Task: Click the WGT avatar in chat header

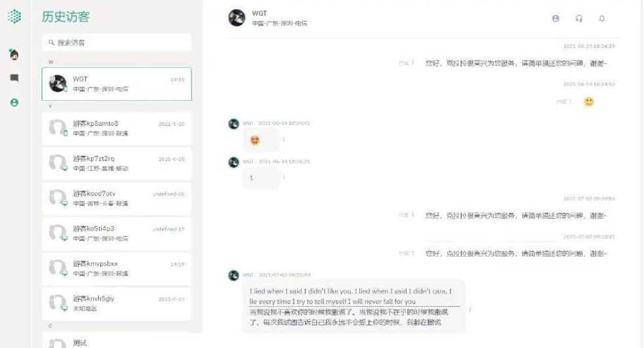Action: 237,18
